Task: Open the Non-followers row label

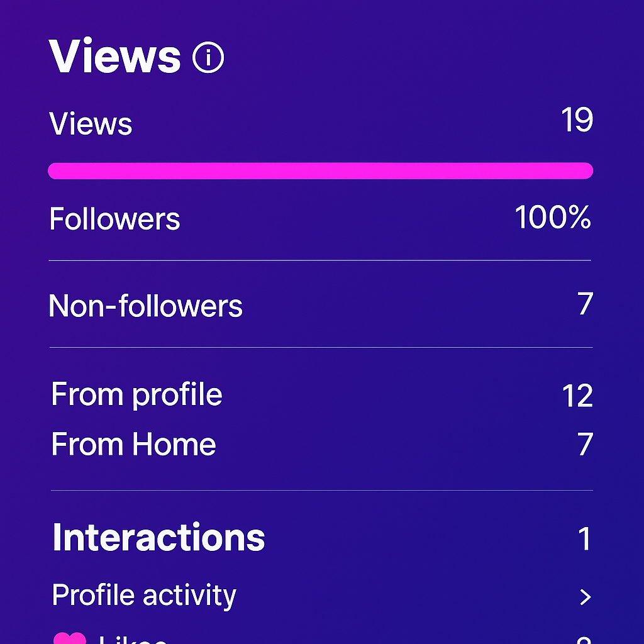Action: click(145, 306)
